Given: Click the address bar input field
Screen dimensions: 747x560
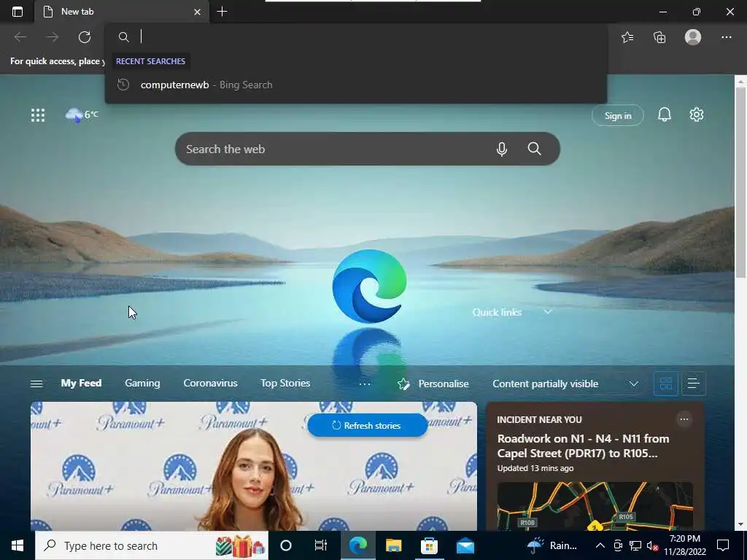Looking at the screenshot, I should pos(355,36).
